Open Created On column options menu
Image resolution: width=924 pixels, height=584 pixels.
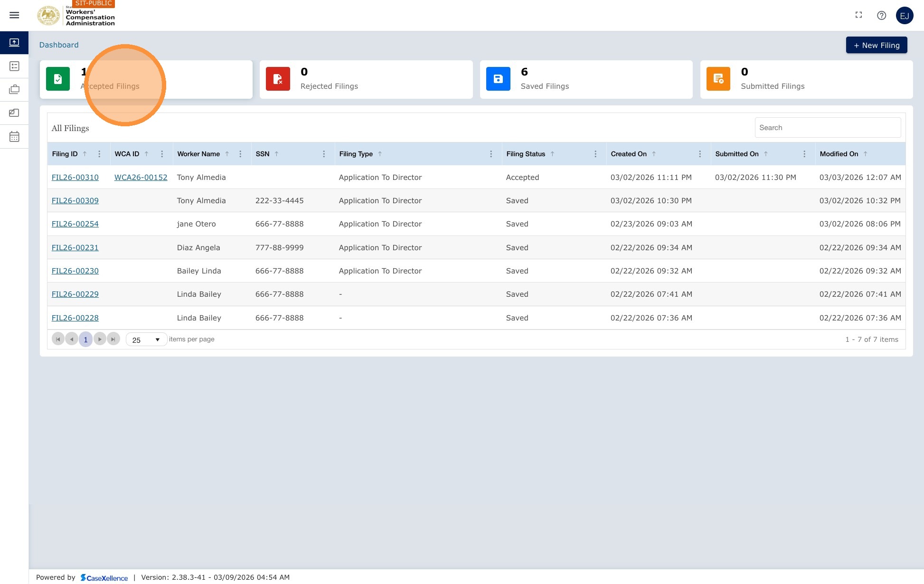(700, 154)
